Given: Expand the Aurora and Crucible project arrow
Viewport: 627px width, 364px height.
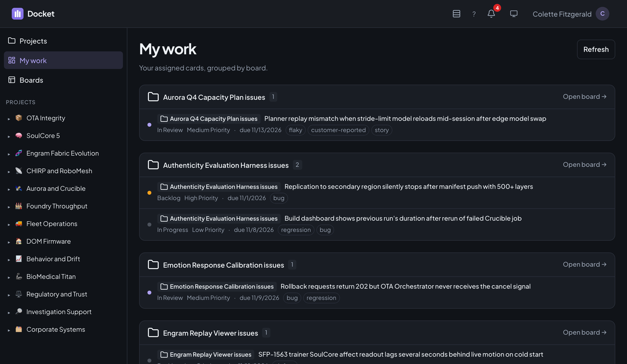Looking at the screenshot, I should [9, 189].
